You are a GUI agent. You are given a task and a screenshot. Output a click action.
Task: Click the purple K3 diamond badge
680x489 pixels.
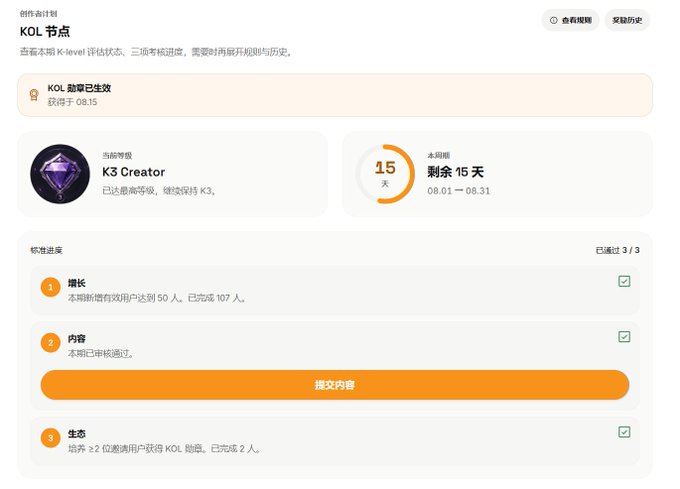[60, 174]
